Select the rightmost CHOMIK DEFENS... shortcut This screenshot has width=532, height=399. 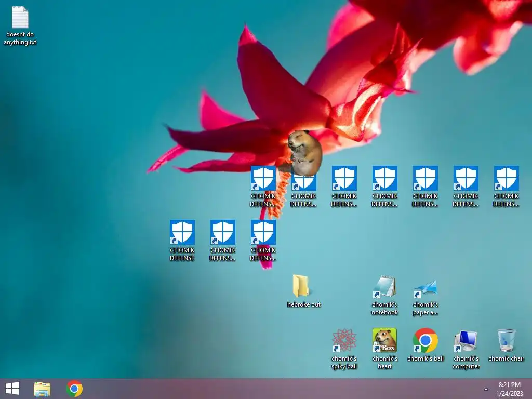pos(506,187)
